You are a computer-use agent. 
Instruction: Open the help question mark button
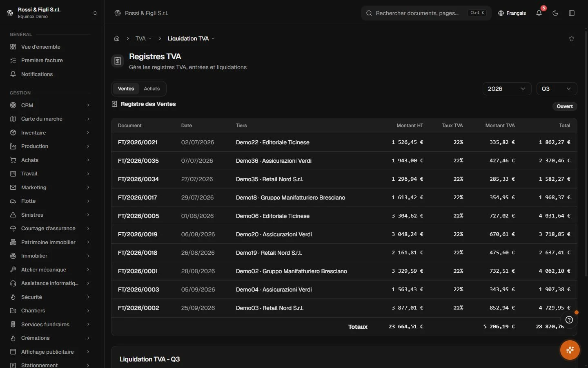569,320
